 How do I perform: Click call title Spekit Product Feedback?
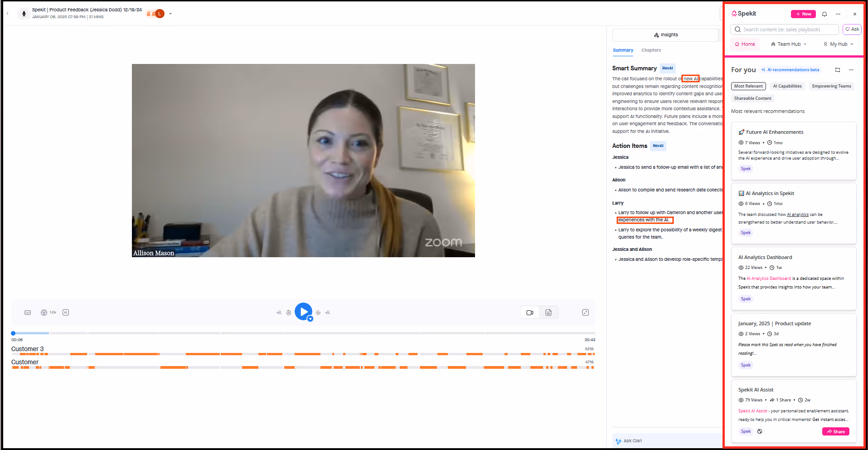87,10
